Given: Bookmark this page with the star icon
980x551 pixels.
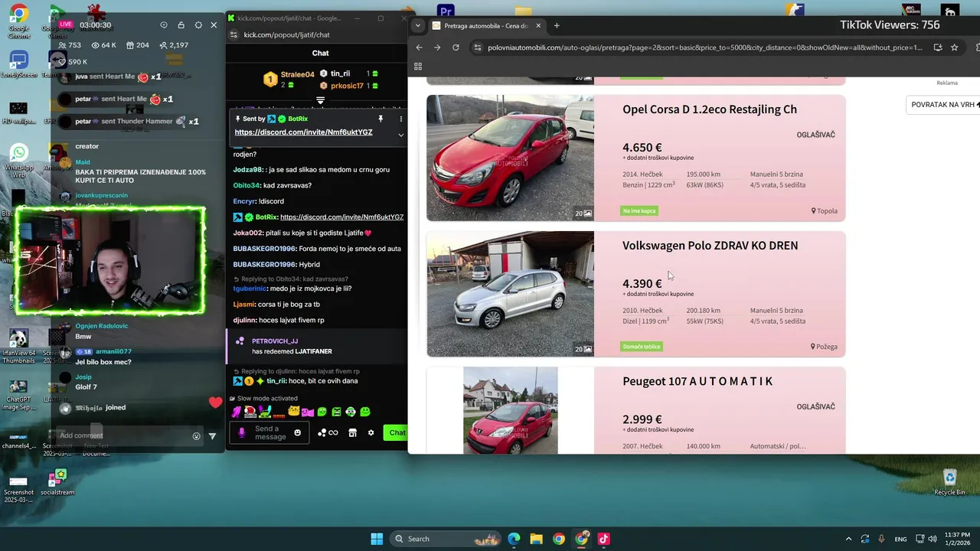Looking at the screenshot, I should [954, 47].
